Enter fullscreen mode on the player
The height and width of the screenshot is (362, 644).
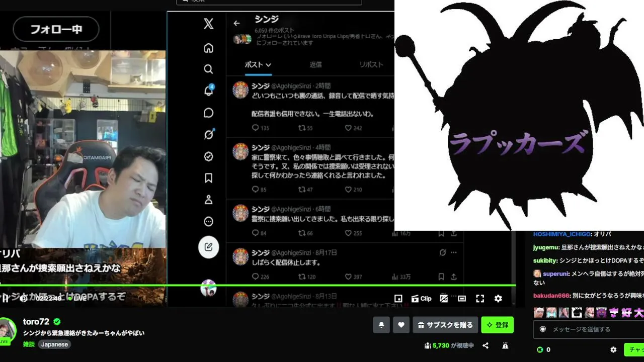pos(480,299)
